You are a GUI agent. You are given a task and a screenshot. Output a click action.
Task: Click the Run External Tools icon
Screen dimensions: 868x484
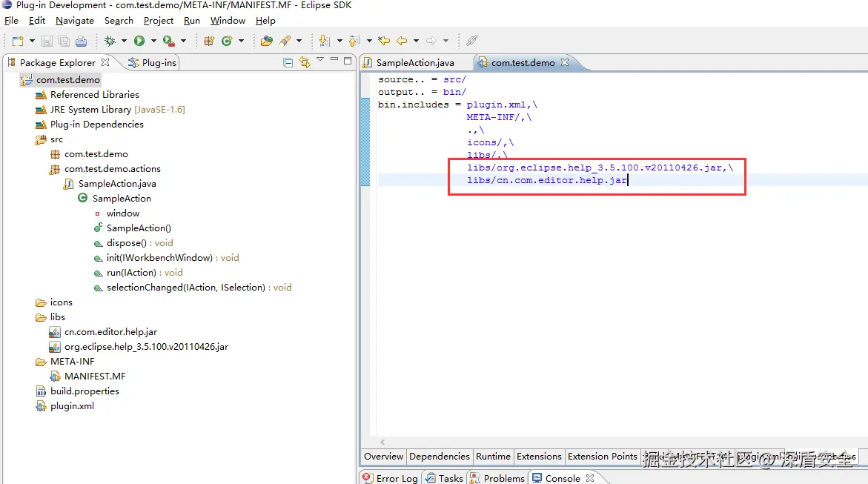coord(169,41)
